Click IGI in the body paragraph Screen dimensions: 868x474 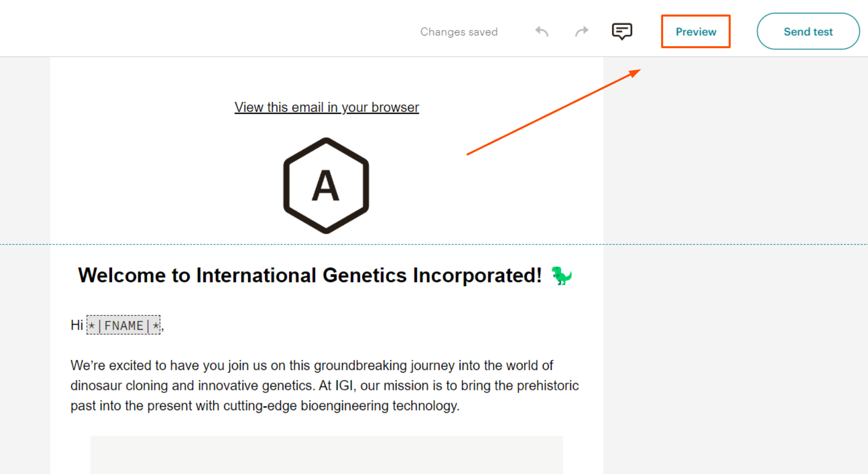click(x=344, y=386)
